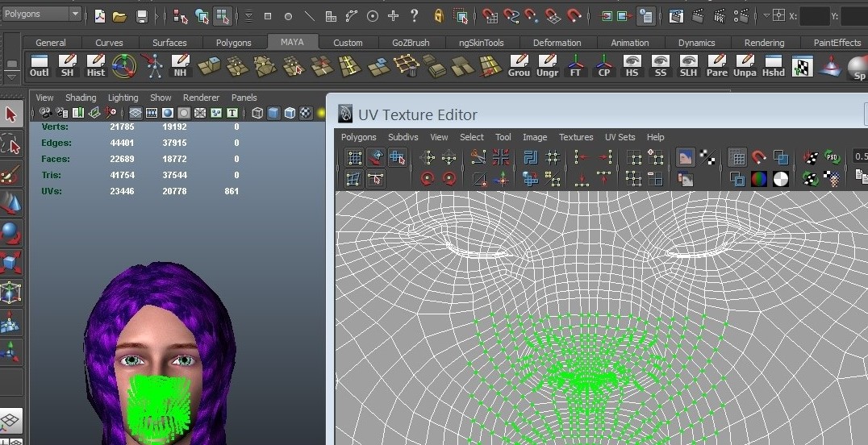Open the Outliner shelf button
This screenshot has width=868, height=445.
[39, 65]
